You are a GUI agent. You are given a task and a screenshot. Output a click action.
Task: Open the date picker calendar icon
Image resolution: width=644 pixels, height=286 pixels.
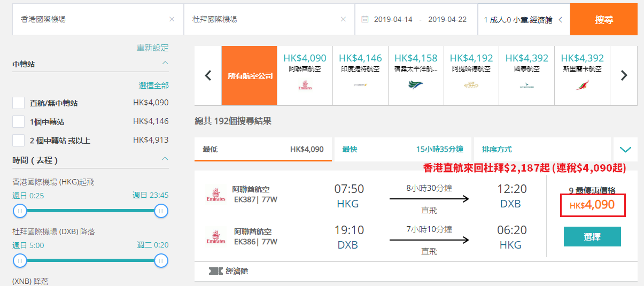(x=365, y=19)
